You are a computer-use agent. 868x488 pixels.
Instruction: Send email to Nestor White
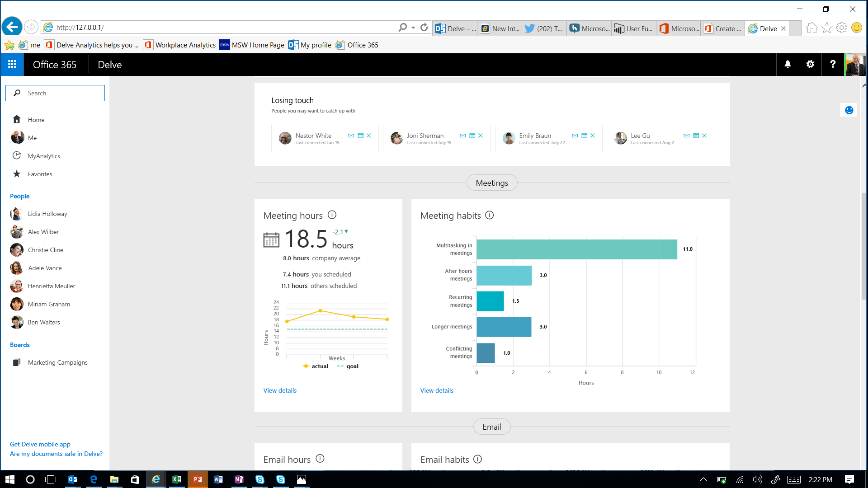coord(351,136)
